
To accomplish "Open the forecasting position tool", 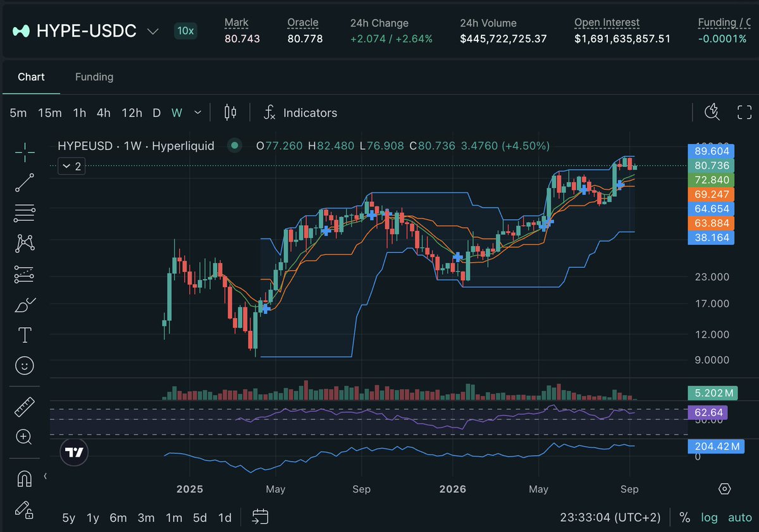I will point(25,274).
